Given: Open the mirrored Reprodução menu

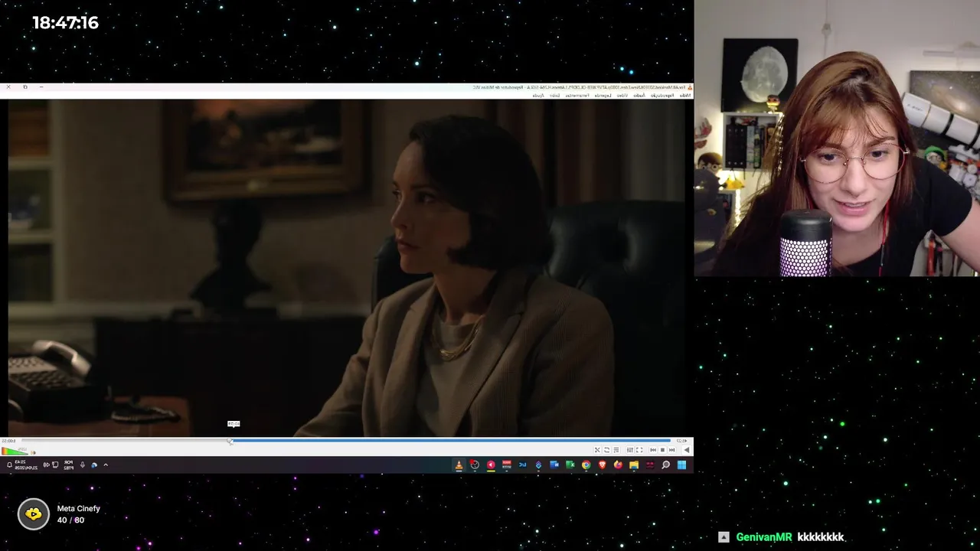Looking at the screenshot, I should tap(662, 95).
